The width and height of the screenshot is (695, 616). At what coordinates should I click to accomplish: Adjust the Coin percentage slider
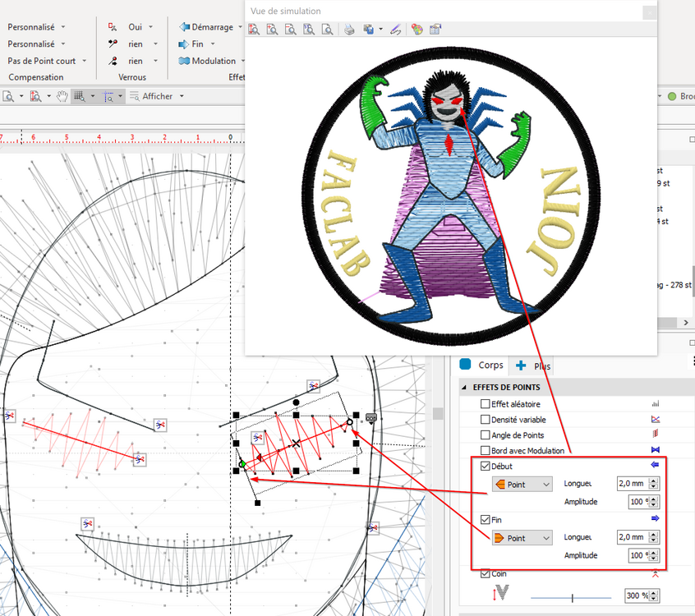point(571,598)
